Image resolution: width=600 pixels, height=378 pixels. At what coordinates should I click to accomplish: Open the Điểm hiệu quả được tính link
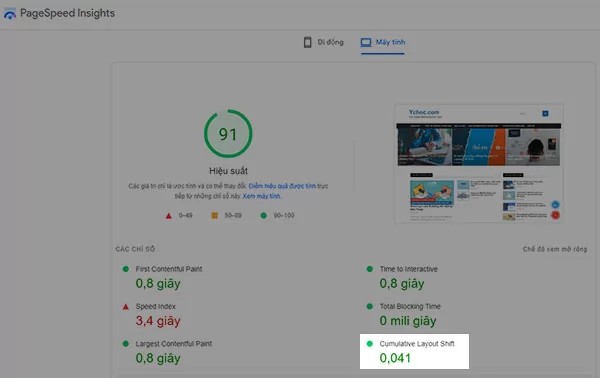pyautogui.click(x=282, y=186)
